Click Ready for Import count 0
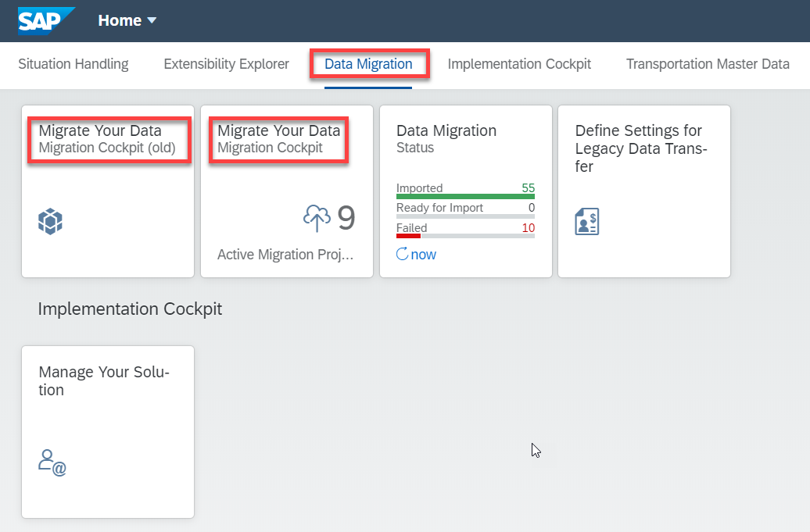 532,208
